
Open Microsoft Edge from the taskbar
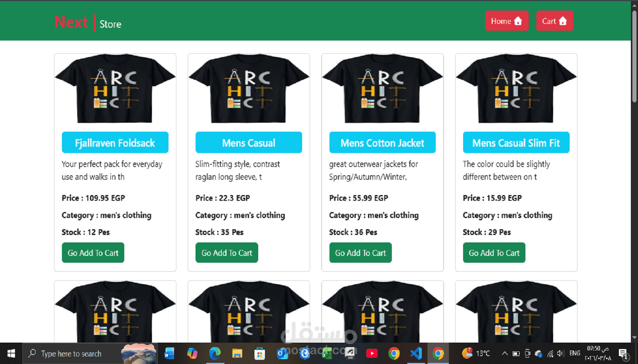(x=215, y=353)
